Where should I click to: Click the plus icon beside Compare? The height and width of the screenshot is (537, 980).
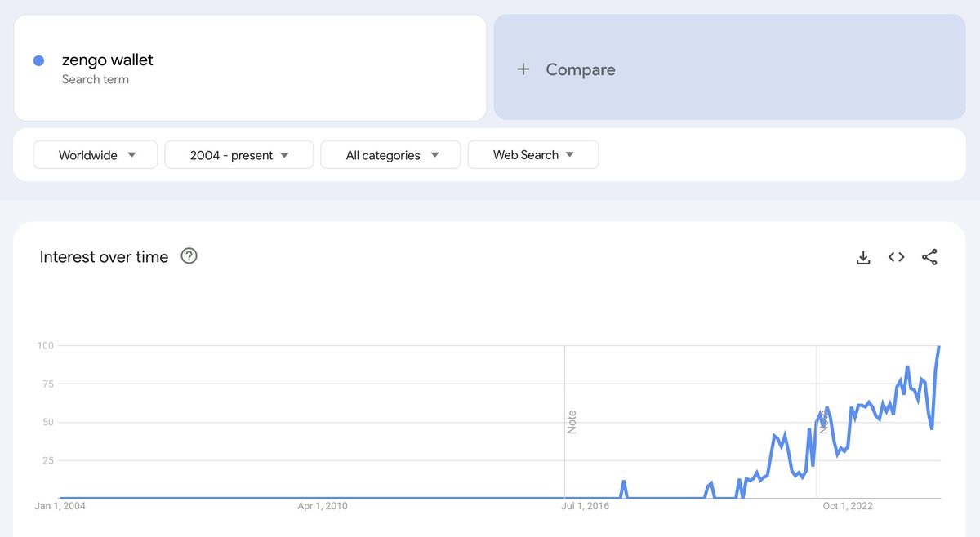523,69
